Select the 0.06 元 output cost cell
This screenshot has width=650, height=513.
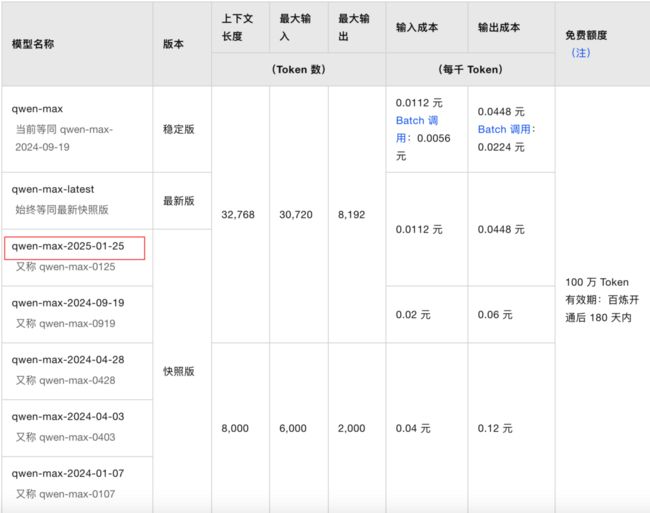point(495,315)
